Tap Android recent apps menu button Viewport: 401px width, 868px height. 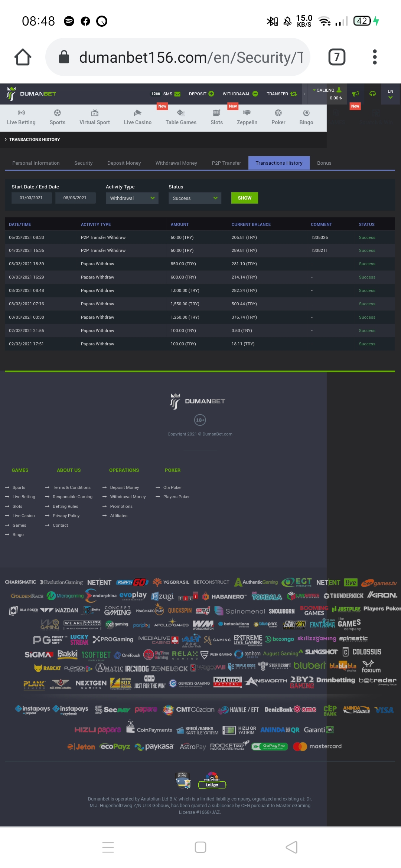pyautogui.click(x=108, y=847)
